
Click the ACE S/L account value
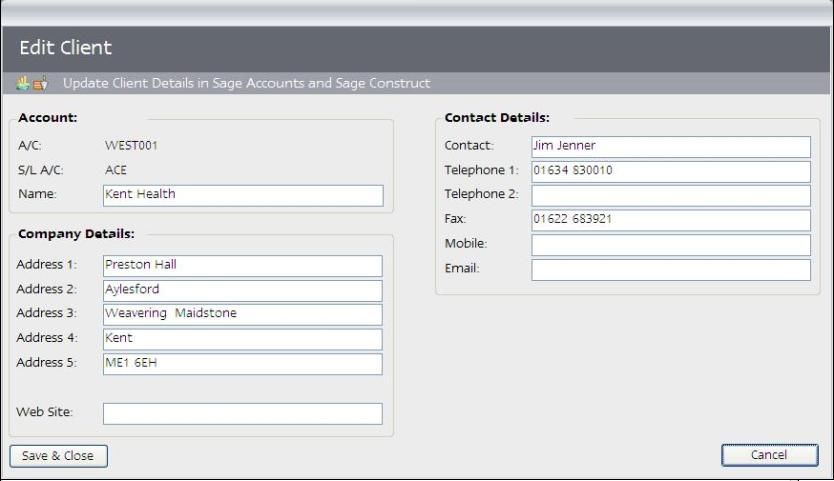[116, 170]
